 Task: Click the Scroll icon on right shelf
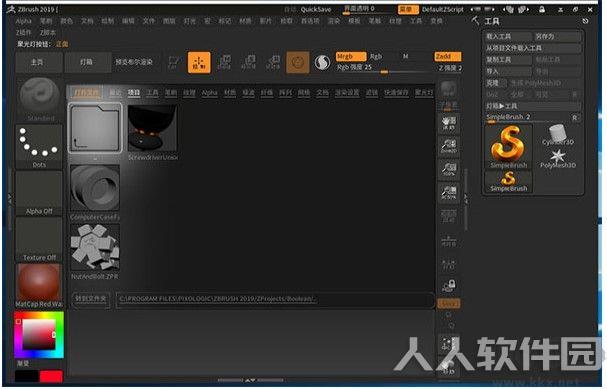click(x=449, y=123)
